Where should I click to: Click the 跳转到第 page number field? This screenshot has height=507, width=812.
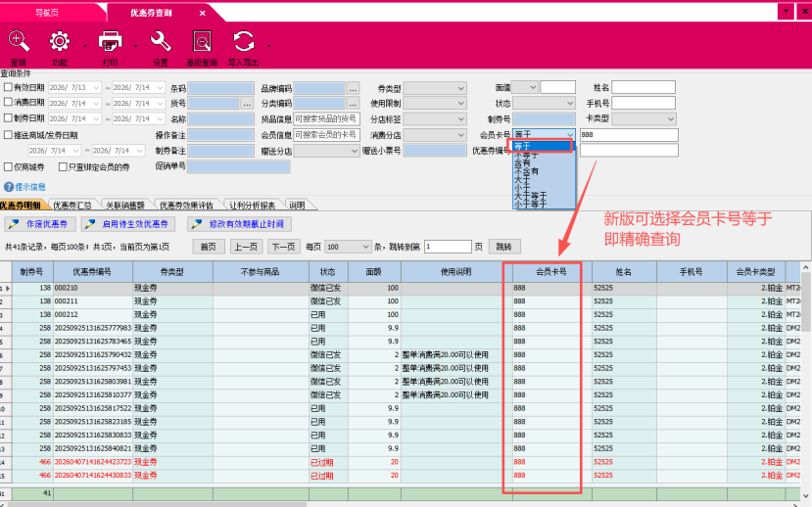[x=448, y=247]
